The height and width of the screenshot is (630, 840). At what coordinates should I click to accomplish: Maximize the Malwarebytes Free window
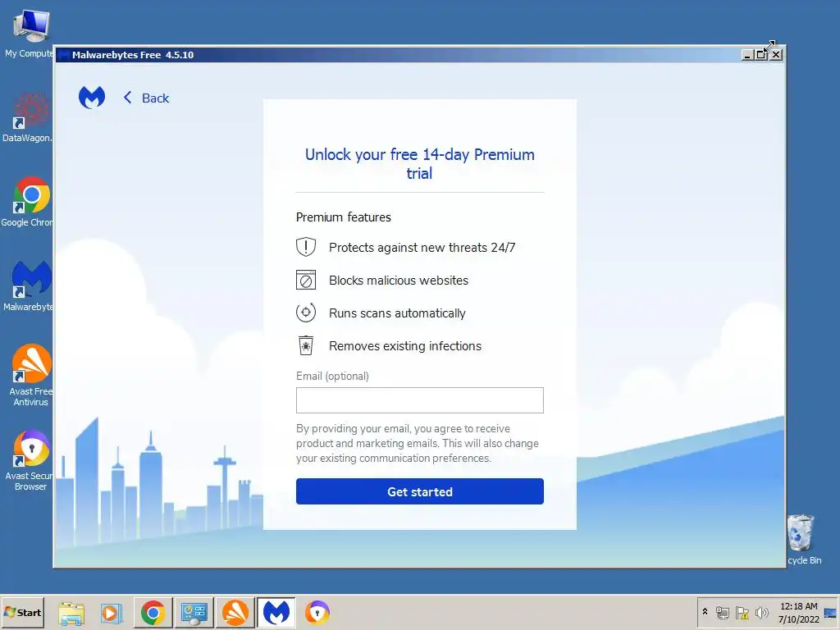761,55
